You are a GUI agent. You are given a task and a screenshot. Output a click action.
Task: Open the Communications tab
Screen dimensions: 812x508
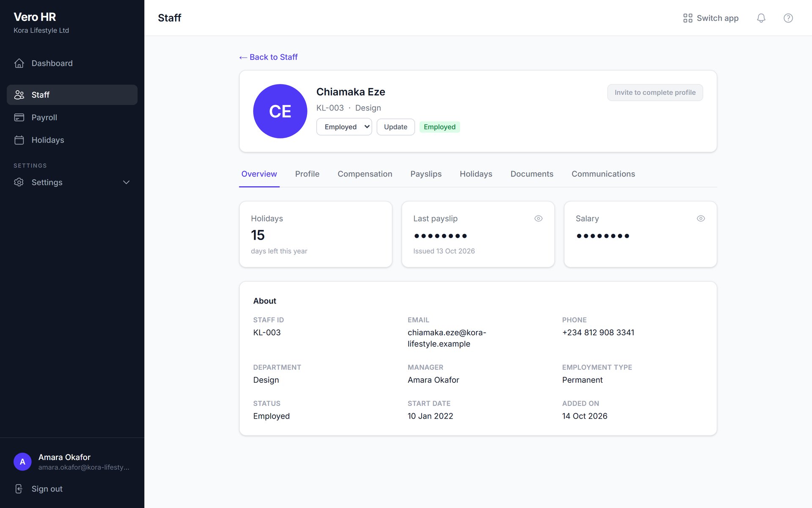click(603, 174)
